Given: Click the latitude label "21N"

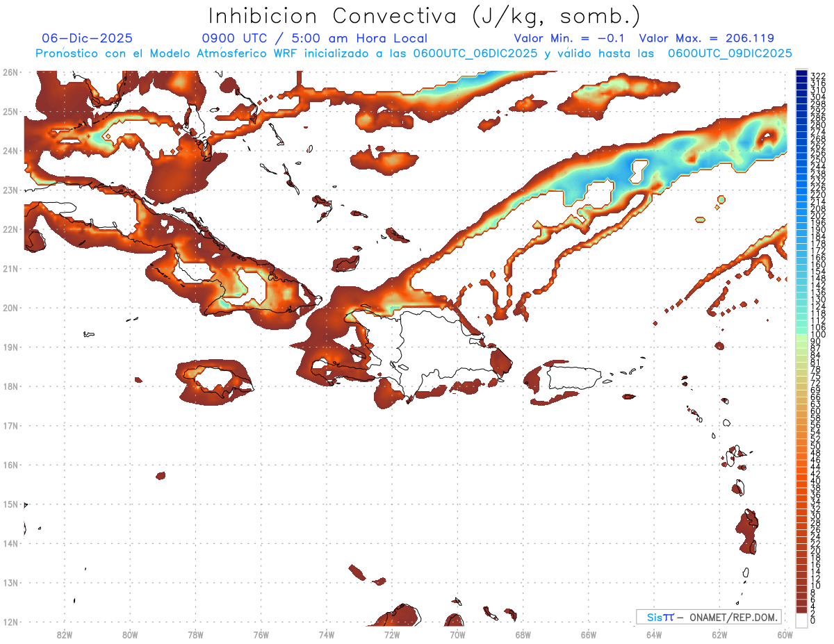Looking at the screenshot, I should tap(10, 268).
